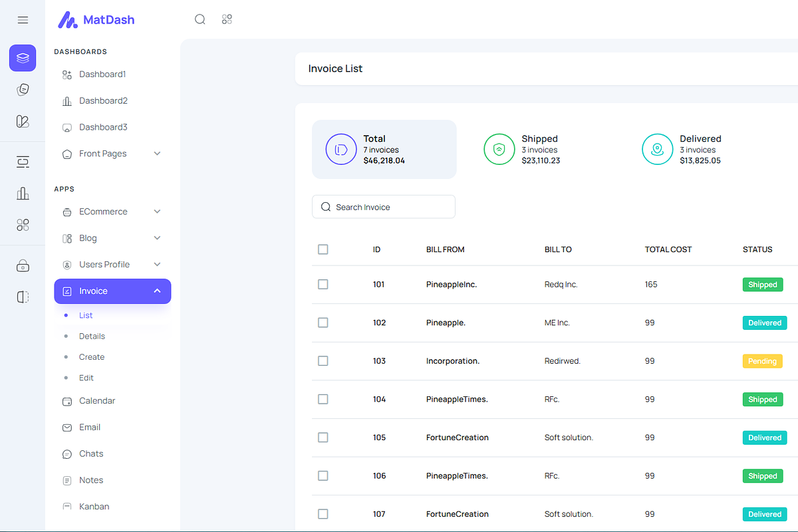Click the MatDash logo
Viewport: 798px width, 532px height.
[96, 20]
